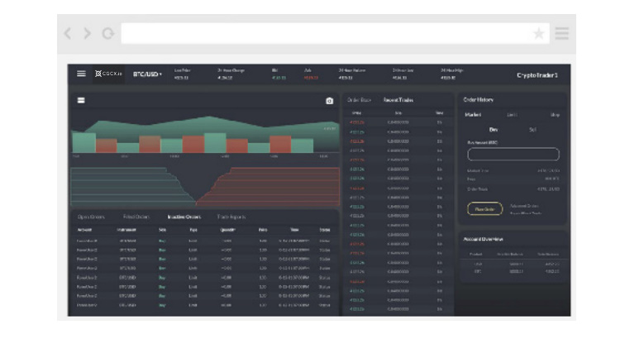Click the exchange logo in the header
The width and height of the screenshot is (644, 339).
(x=108, y=74)
